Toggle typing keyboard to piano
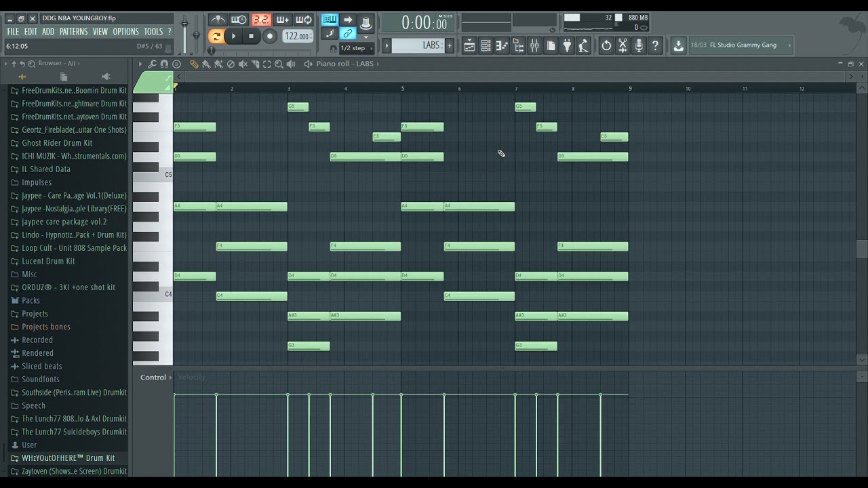Image resolution: width=868 pixels, height=488 pixels. point(330,19)
